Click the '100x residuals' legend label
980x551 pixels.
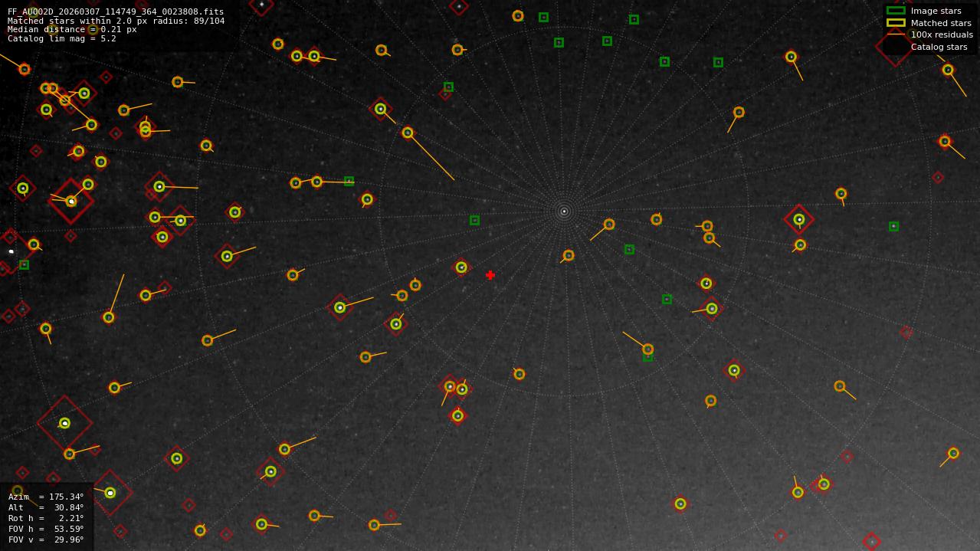pos(942,34)
